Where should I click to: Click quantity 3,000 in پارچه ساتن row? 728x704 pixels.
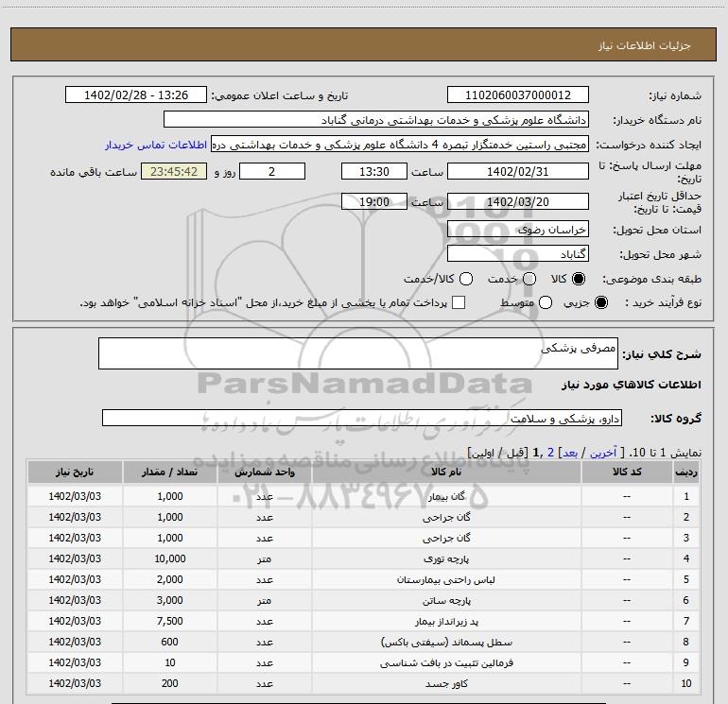[x=170, y=600]
